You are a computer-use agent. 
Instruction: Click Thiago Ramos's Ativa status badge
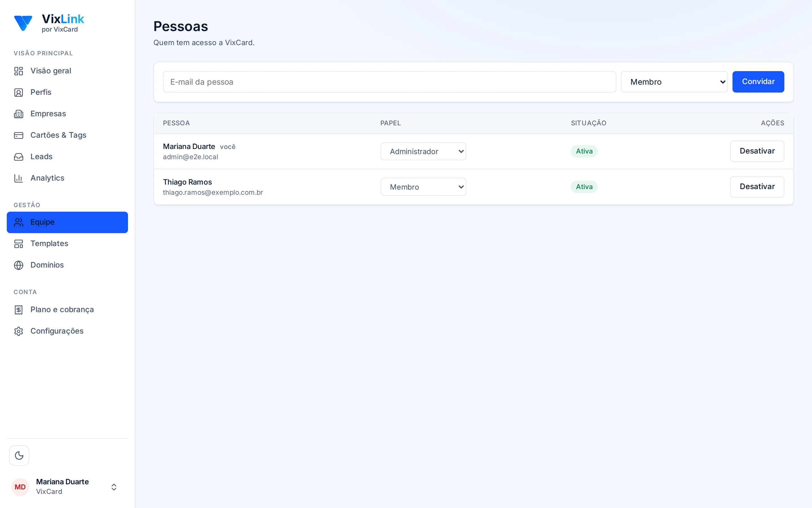click(584, 187)
